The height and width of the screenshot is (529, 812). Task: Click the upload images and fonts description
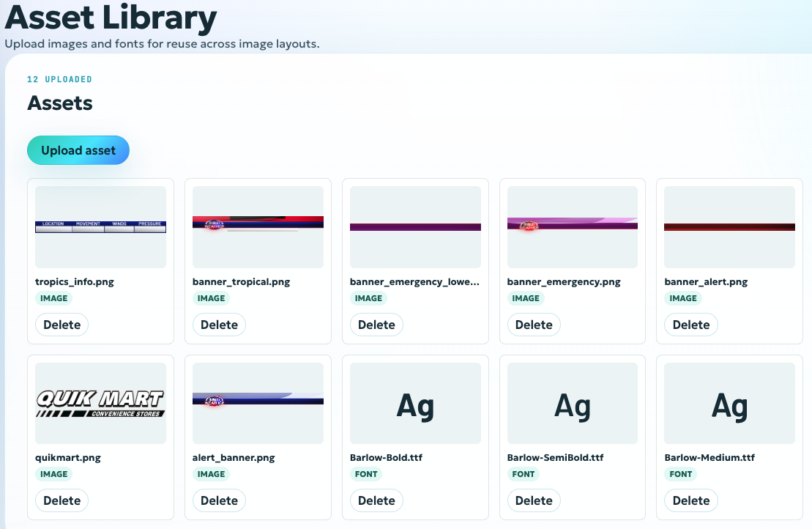[x=162, y=44]
